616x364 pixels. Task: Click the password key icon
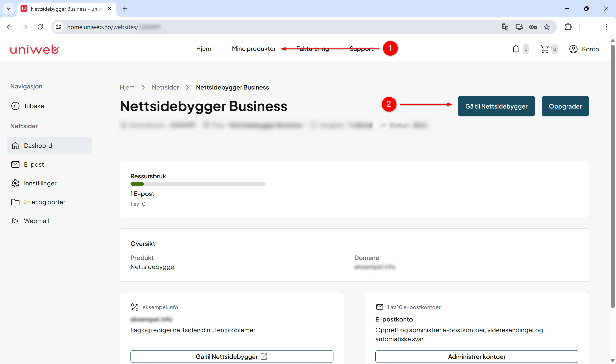533,27
